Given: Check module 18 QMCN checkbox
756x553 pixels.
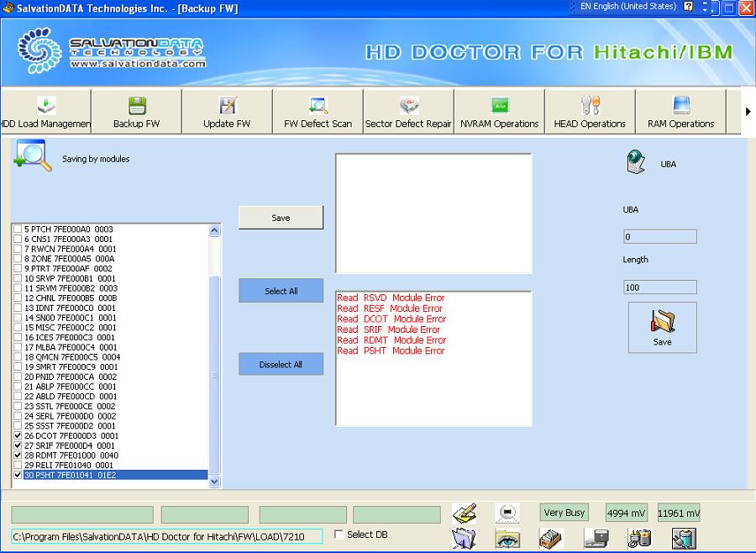Looking at the screenshot, I should [x=18, y=356].
